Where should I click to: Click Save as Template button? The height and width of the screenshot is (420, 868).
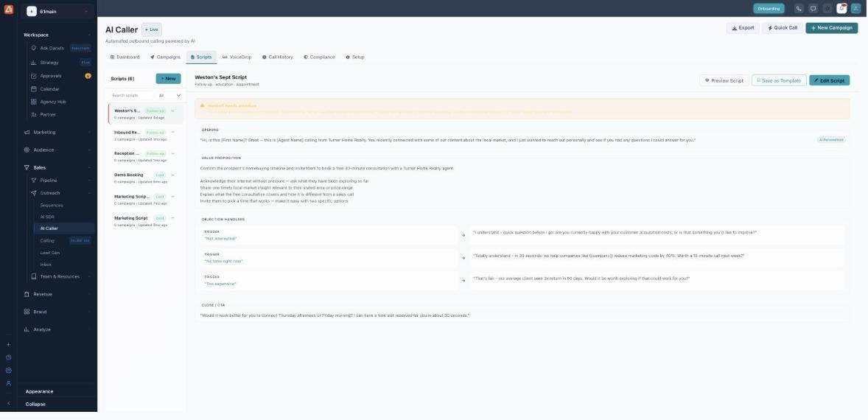click(779, 80)
